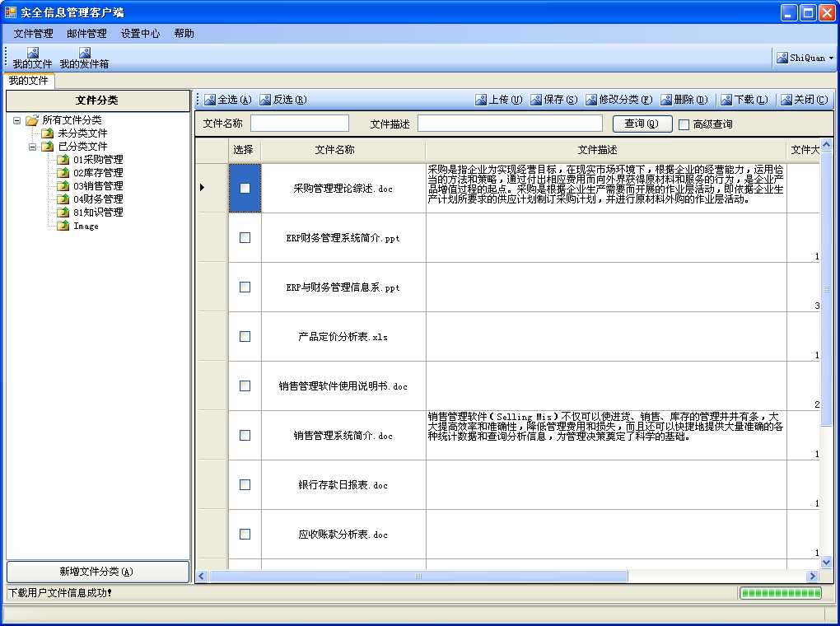840x626 pixels.
Task: Select file name ERP财务管理系统简介.ppt
Action: tap(343, 238)
